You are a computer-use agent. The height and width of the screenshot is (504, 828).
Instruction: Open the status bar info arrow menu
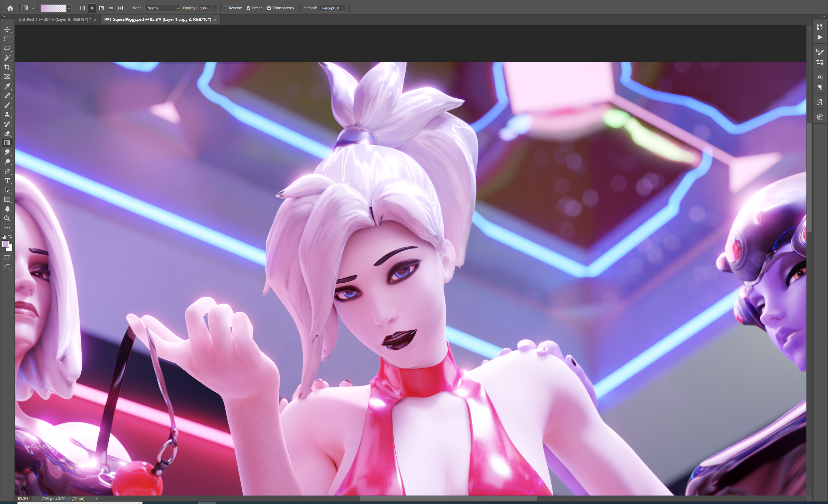pos(96,499)
